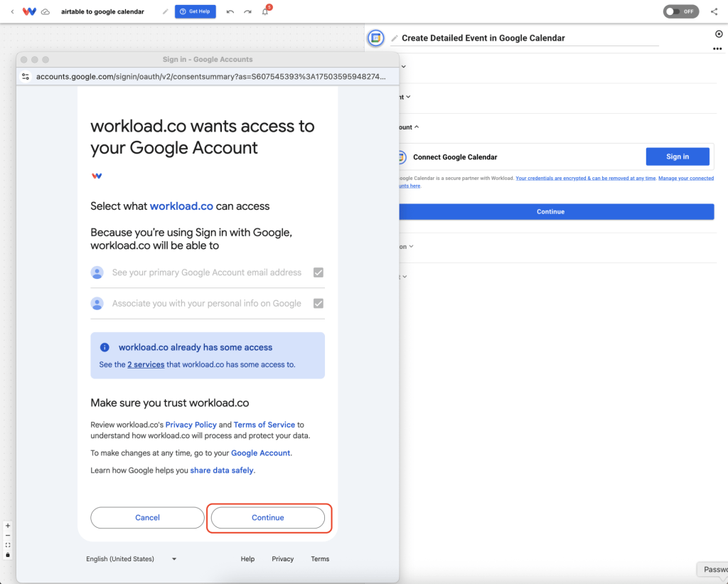Redo the workflow change
The width and height of the screenshot is (728, 584).
[x=247, y=11]
